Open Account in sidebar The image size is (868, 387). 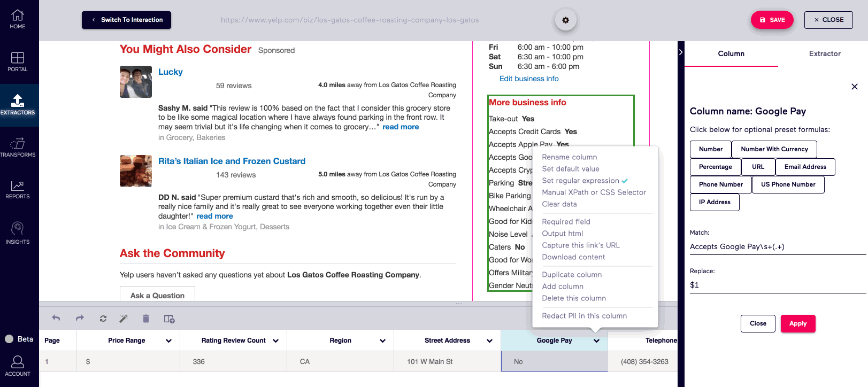click(18, 366)
